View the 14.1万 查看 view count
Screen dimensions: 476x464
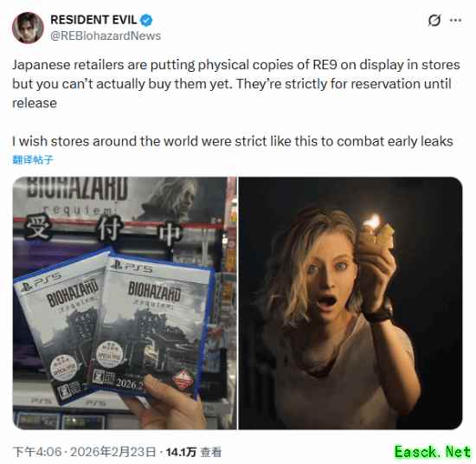(x=194, y=452)
